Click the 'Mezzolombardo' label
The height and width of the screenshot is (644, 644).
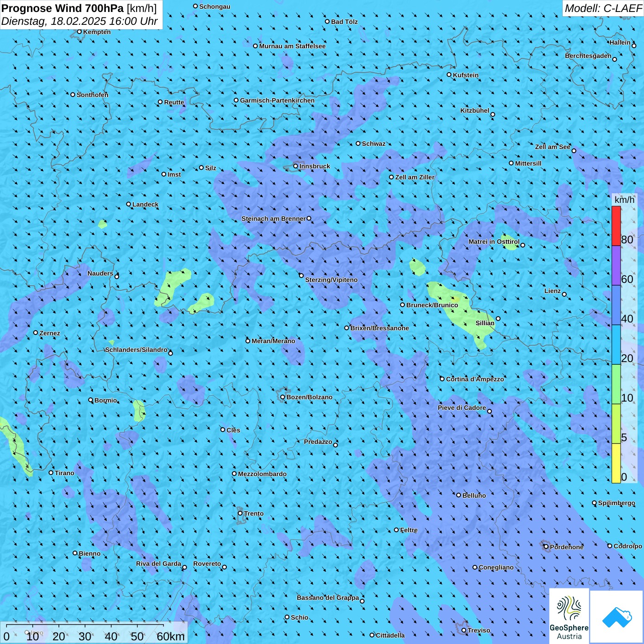tap(262, 474)
